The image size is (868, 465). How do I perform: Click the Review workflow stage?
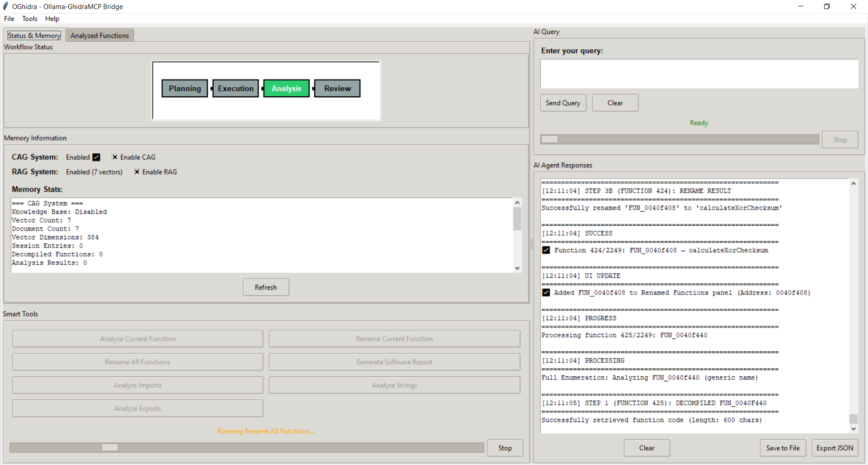[x=337, y=89]
